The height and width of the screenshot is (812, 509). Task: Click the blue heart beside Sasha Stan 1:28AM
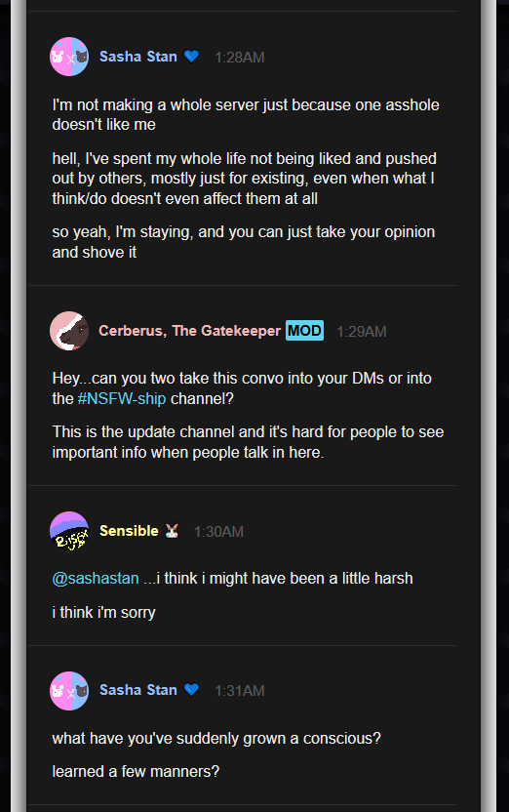coord(191,56)
